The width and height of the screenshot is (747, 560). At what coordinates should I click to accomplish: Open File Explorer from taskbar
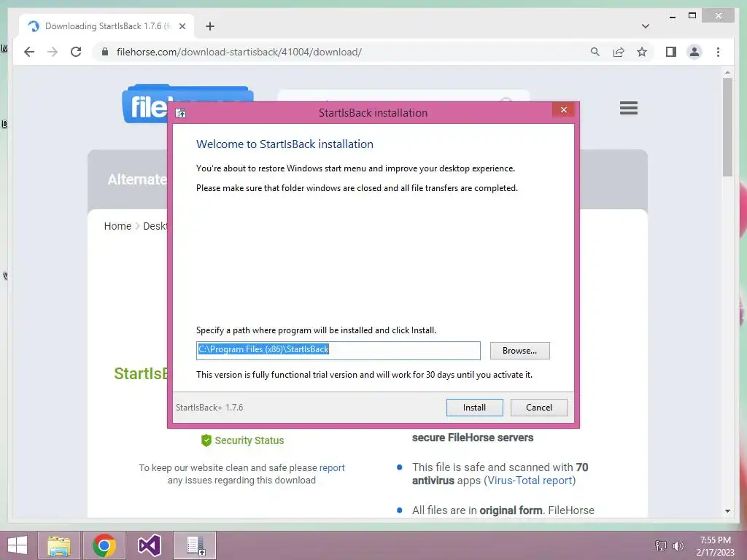pyautogui.click(x=58, y=545)
